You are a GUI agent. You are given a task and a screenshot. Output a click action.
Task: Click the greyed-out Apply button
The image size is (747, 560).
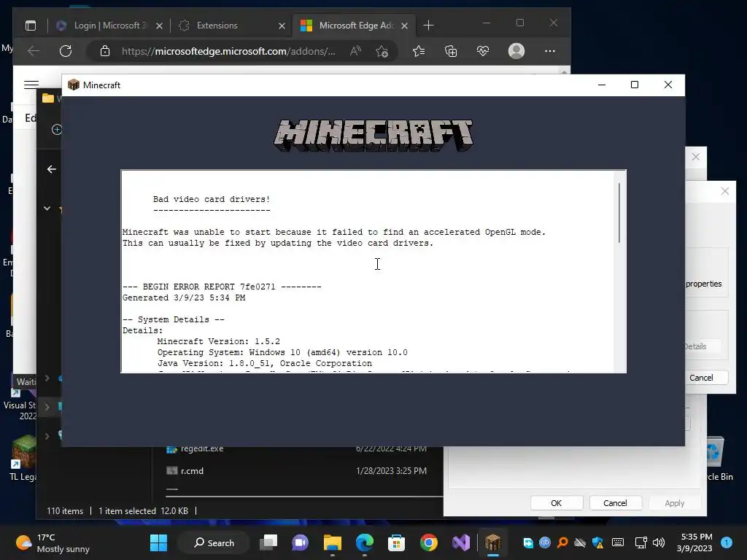[x=674, y=503]
